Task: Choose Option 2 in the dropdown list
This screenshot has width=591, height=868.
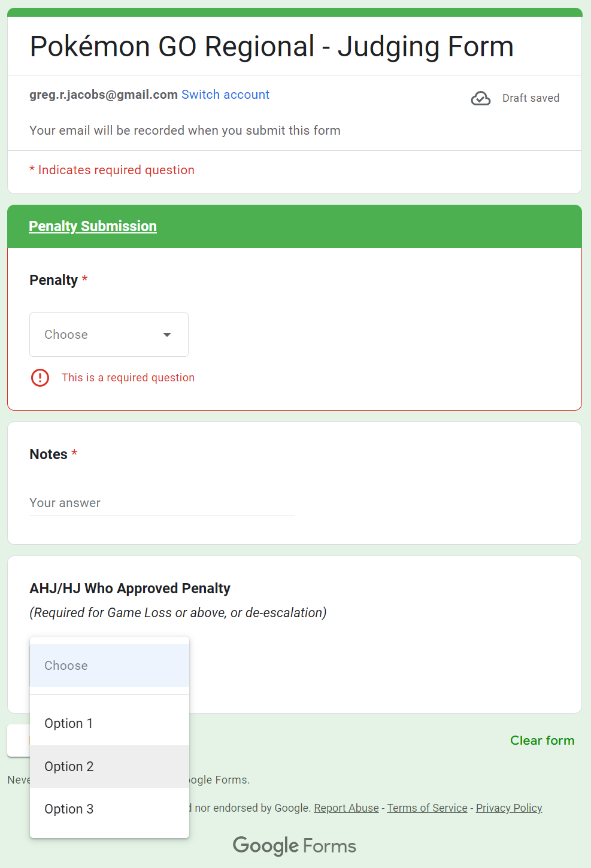Action: point(110,766)
